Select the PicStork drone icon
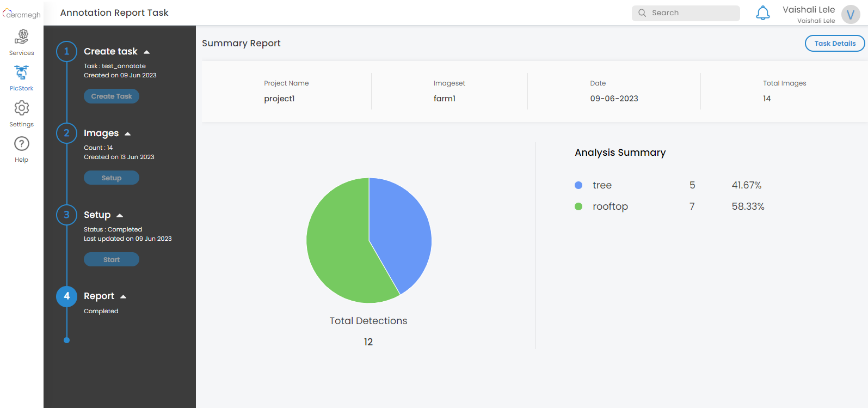 tap(22, 72)
